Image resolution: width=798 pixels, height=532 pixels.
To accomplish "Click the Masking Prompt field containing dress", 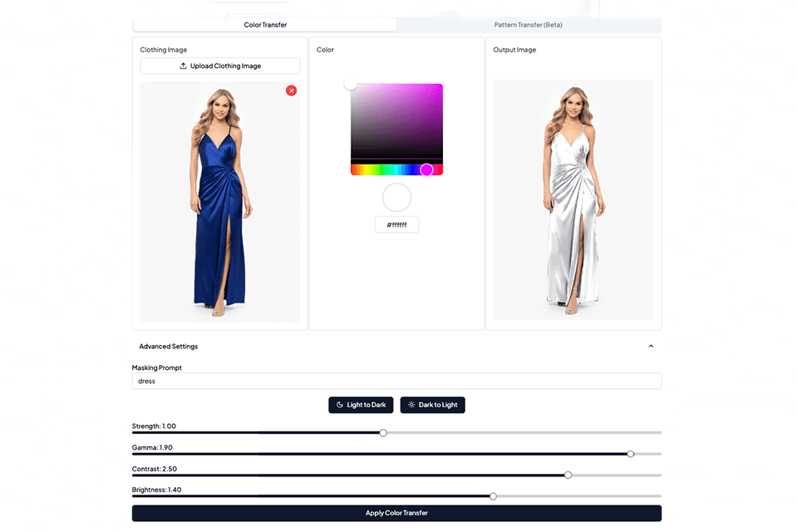I will (397, 381).
